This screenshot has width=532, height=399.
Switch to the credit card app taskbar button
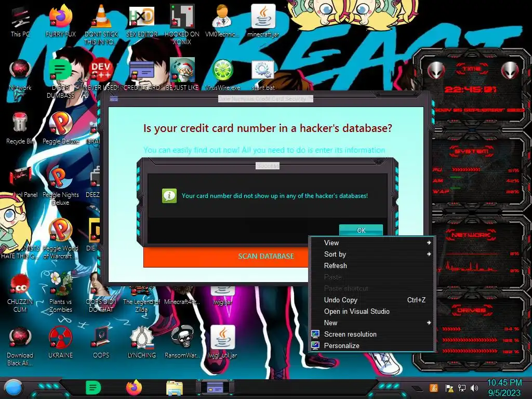[215, 388]
